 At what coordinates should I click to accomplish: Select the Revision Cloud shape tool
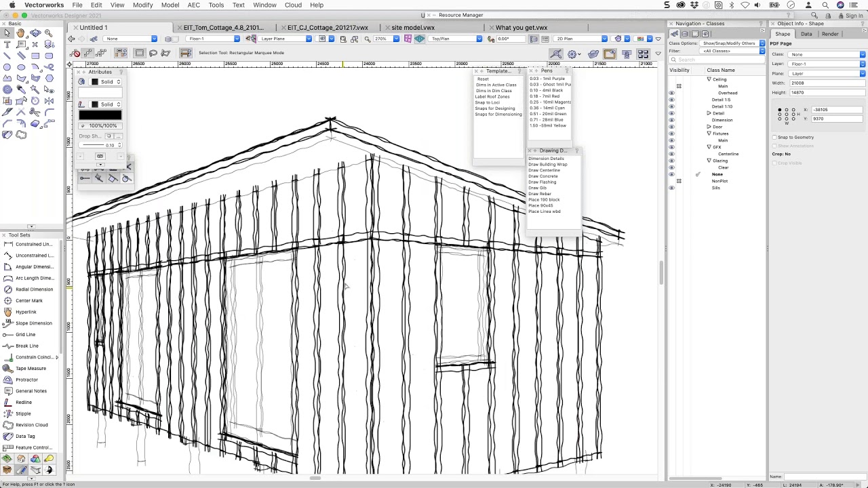click(x=21, y=135)
